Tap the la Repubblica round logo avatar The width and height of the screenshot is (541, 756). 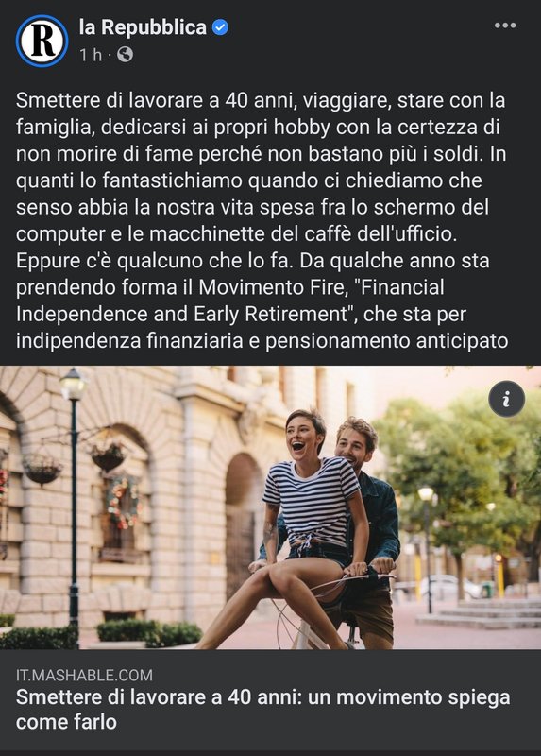tap(42, 41)
